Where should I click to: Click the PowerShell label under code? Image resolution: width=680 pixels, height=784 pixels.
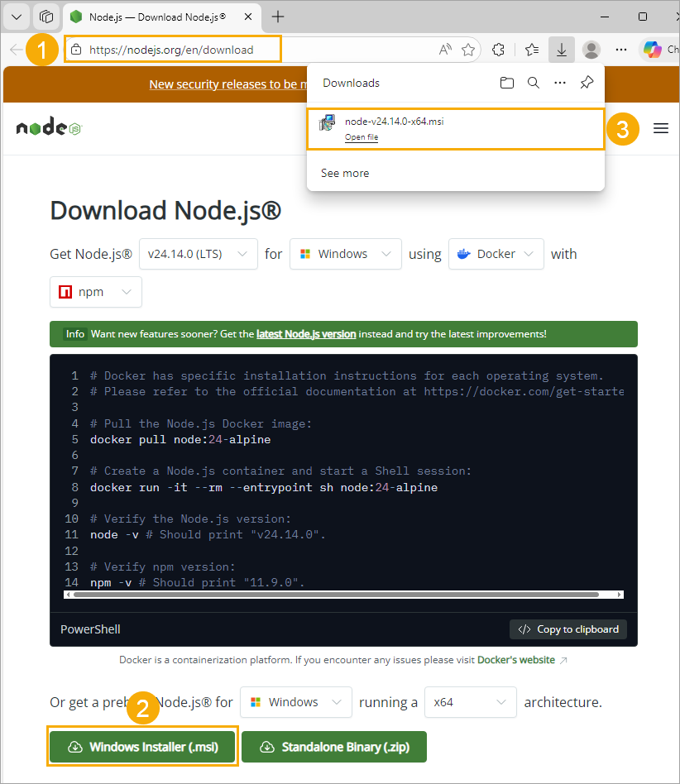90,629
